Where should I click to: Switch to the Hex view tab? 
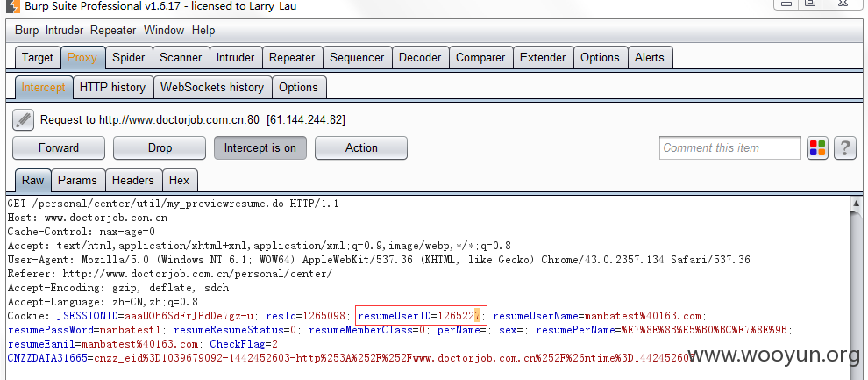[x=180, y=181]
